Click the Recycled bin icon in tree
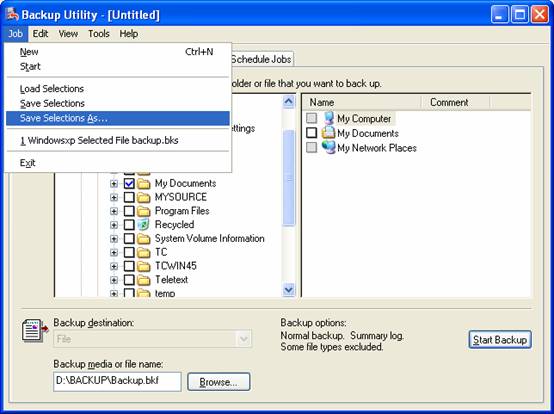The image size is (554, 414). click(144, 224)
